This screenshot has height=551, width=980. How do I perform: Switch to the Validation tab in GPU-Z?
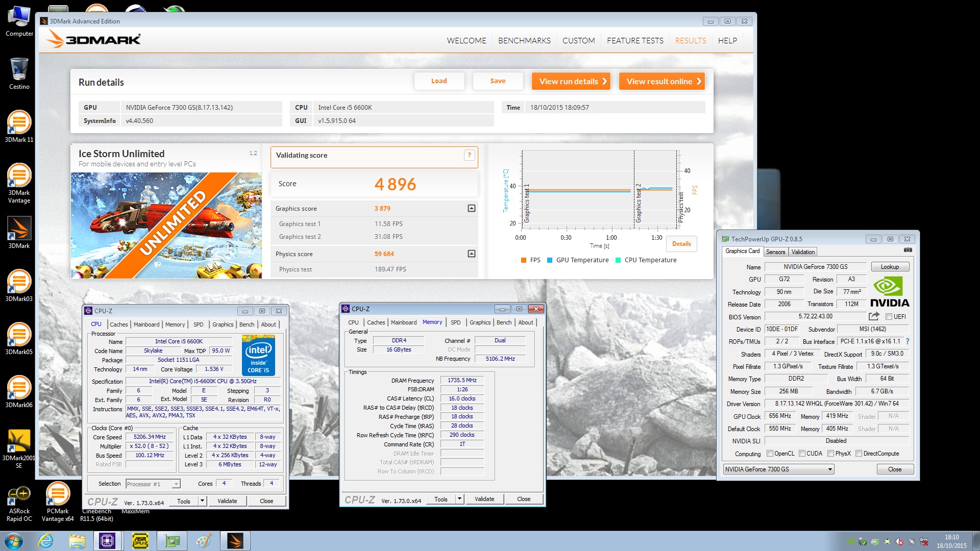[x=803, y=252]
